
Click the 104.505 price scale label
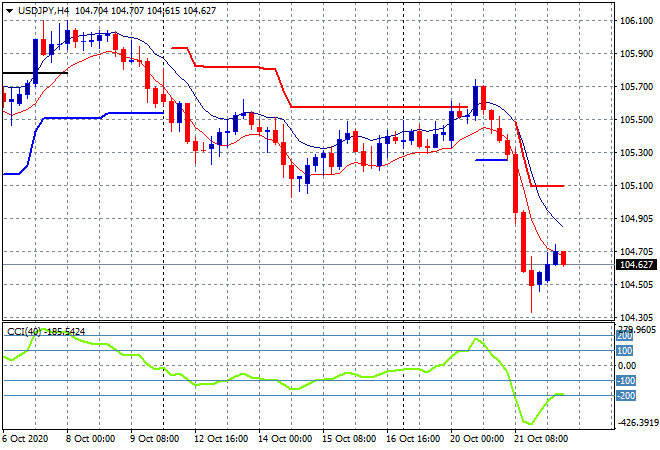636,285
